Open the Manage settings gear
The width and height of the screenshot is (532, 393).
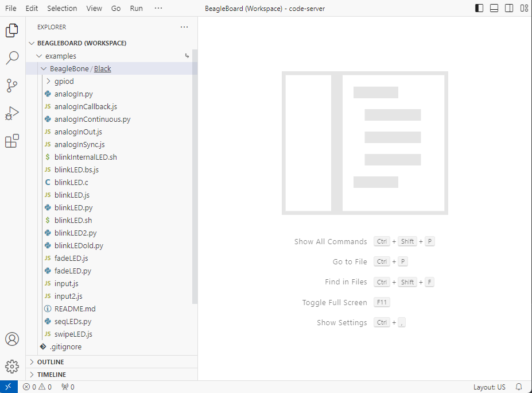coord(12,366)
